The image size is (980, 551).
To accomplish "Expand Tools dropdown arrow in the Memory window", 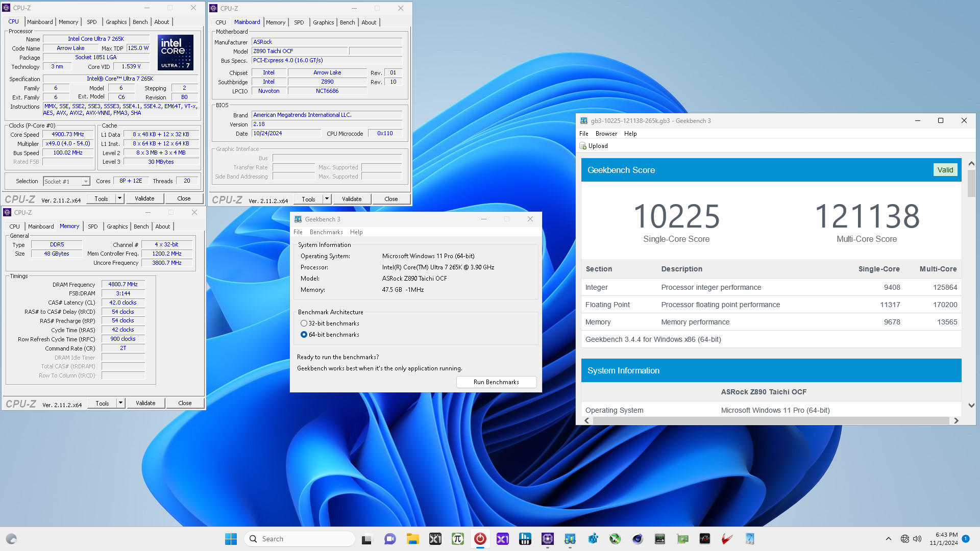I will click(120, 403).
